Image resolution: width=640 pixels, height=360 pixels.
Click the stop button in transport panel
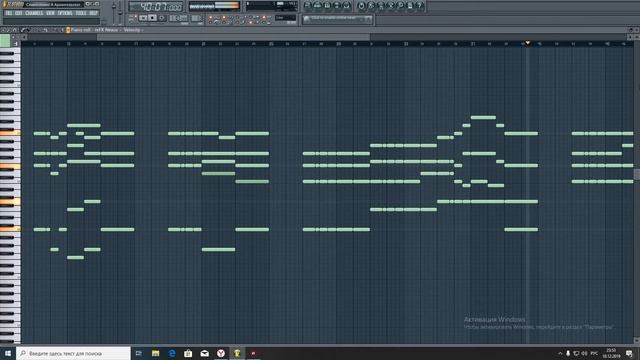(152, 18)
